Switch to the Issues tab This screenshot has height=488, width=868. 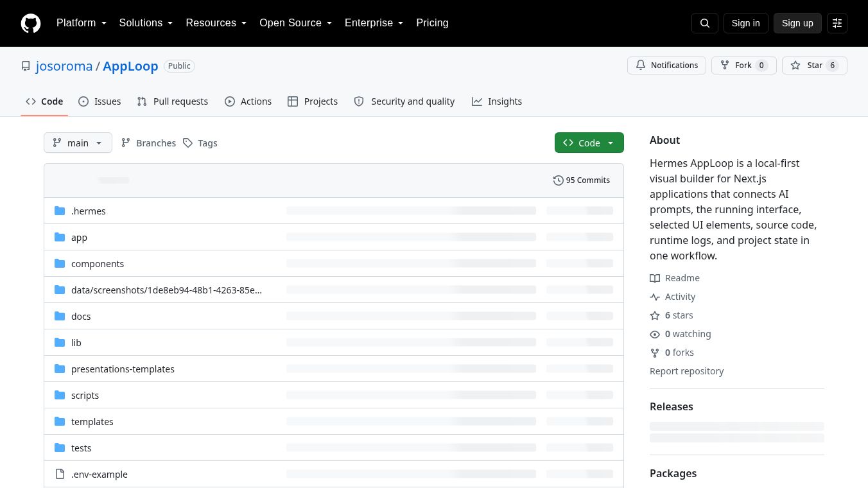100,101
